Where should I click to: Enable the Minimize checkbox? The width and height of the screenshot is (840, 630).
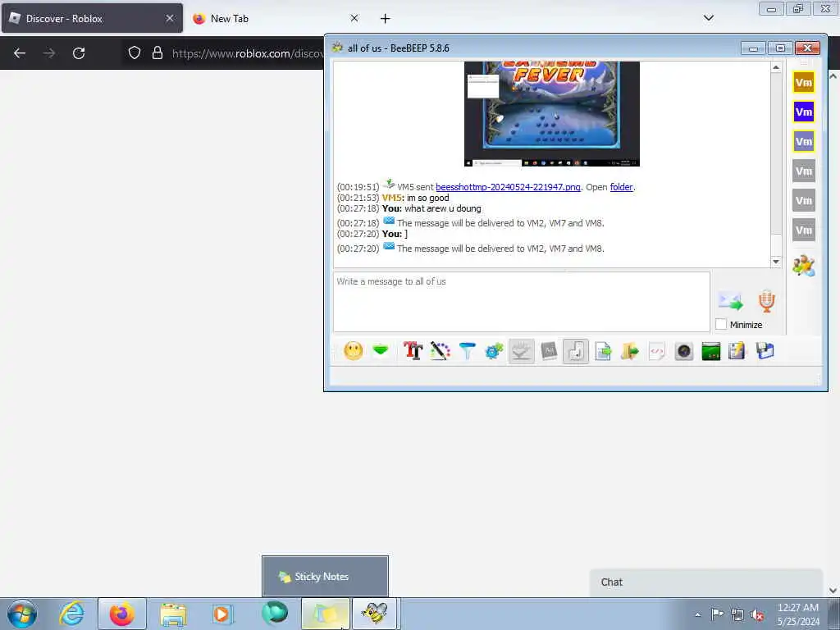tap(721, 324)
